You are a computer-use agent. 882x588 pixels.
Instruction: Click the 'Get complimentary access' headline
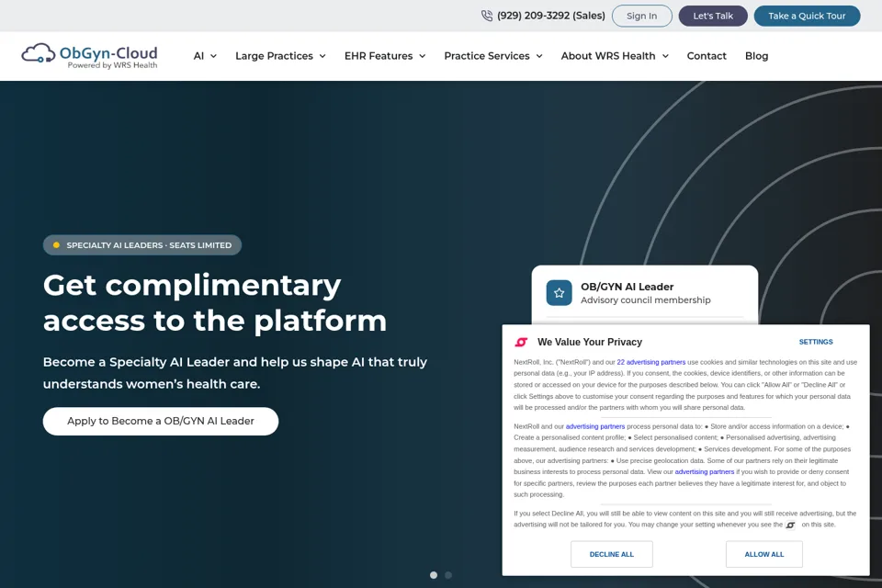[x=215, y=302]
